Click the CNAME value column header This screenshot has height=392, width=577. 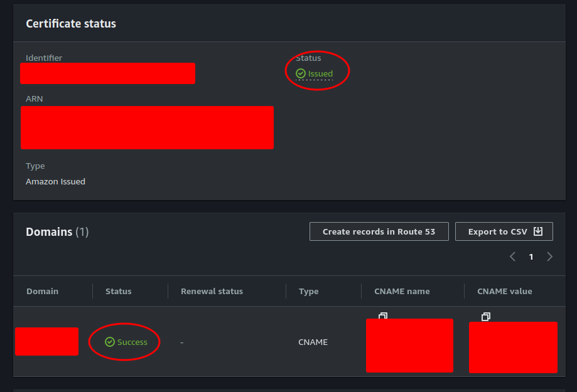point(504,291)
